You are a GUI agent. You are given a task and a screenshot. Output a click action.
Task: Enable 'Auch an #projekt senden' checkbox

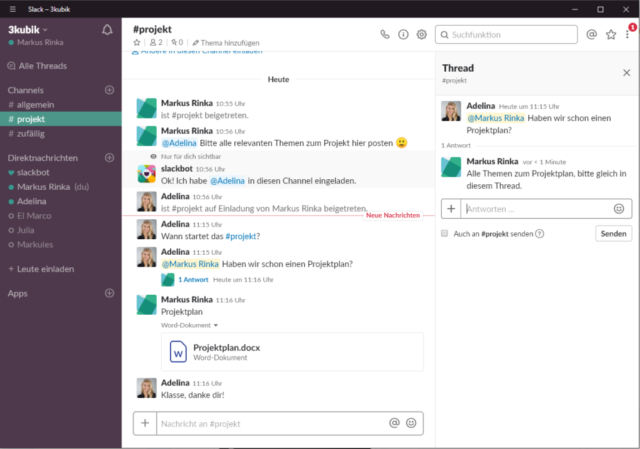pyautogui.click(x=445, y=233)
